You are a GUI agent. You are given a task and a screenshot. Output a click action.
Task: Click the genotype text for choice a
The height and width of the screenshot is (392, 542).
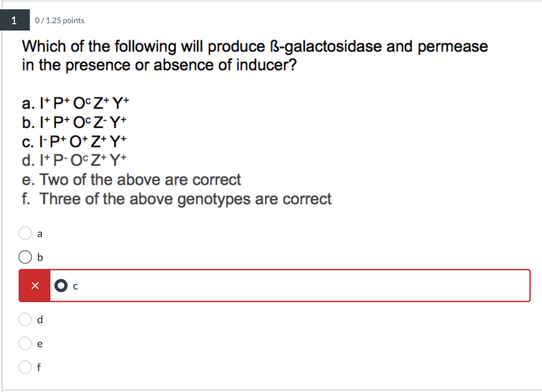[75, 103]
